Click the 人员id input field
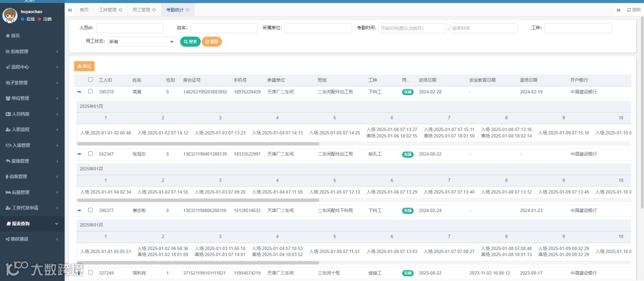Image resolution: width=644 pixels, height=281 pixels. tap(129, 29)
